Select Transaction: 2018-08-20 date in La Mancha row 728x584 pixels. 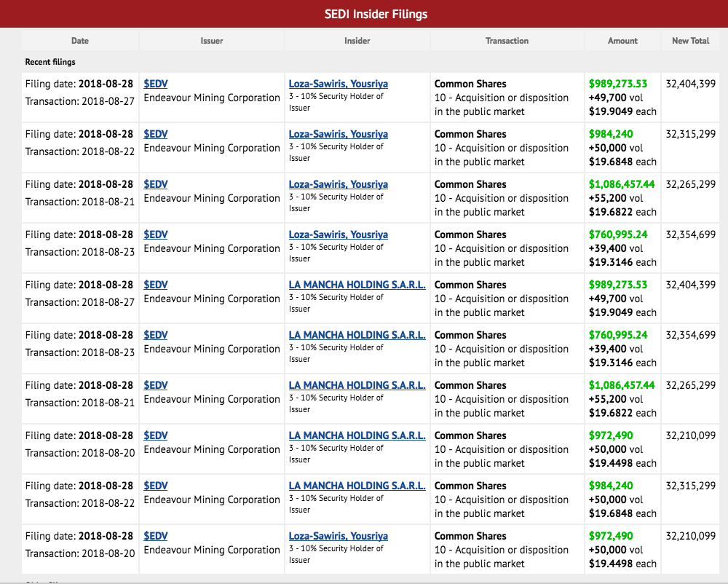click(x=80, y=453)
